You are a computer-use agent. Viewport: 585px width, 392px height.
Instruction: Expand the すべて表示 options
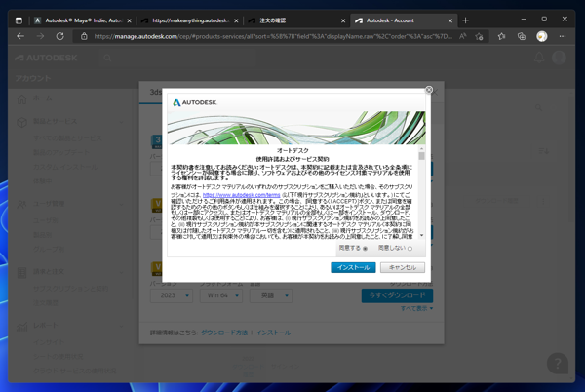point(416,308)
